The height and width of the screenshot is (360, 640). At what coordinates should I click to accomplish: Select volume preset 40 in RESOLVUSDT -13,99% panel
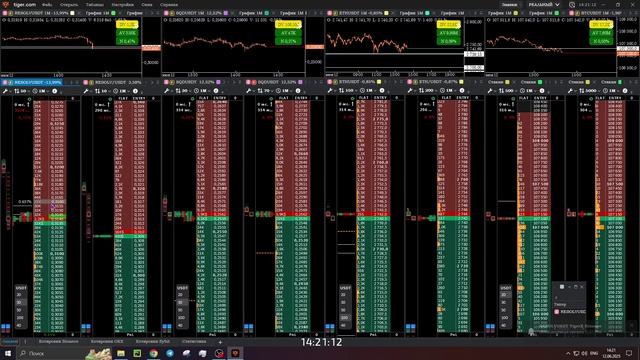coord(20,325)
